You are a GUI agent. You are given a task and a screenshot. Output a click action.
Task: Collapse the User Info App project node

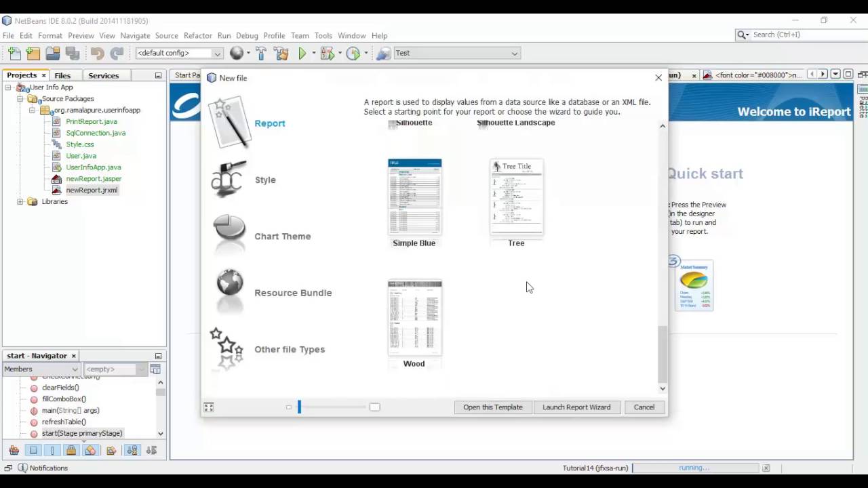click(9, 87)
